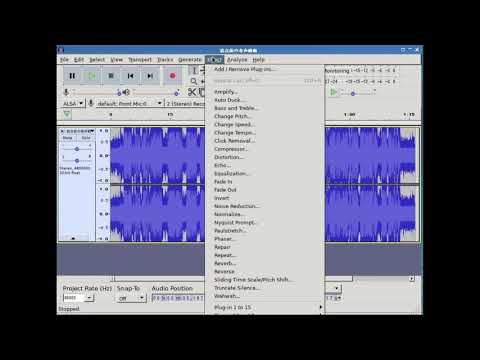Choose the Amplify effect
The height and width of the screenshot is (360, 480).
[x=265, y=92]
